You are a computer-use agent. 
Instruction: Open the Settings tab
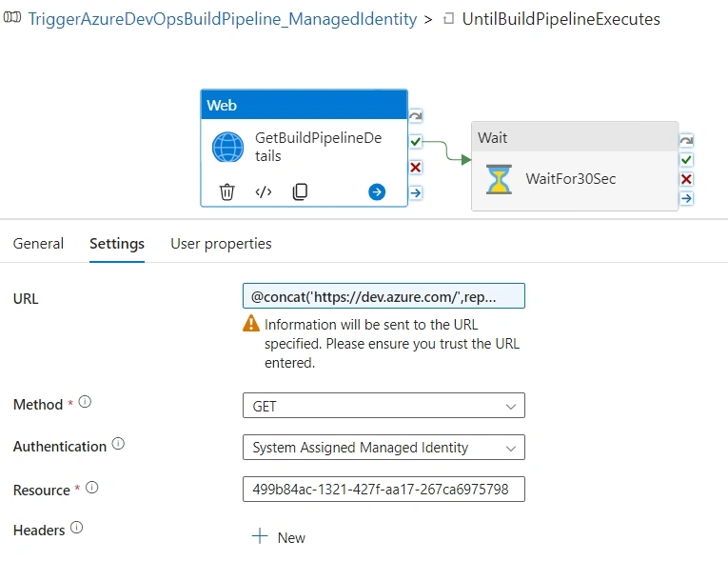(x=117, y=244)
